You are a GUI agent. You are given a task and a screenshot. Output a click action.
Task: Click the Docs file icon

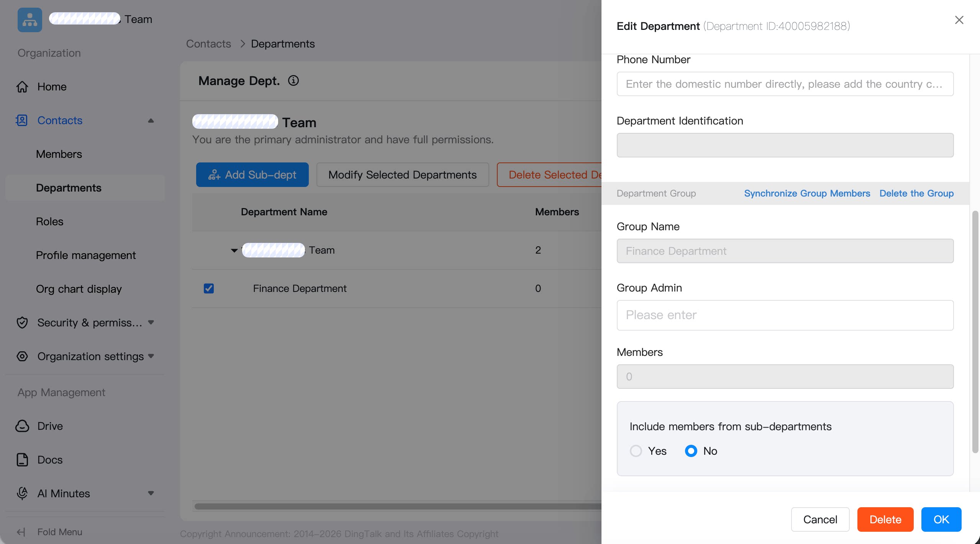click(x=22, y=460)
